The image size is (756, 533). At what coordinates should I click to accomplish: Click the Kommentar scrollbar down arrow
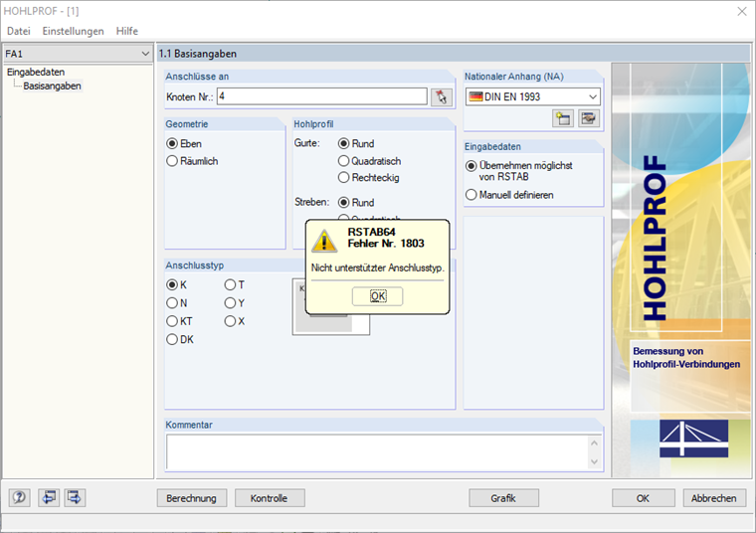(x=594, y=461)
